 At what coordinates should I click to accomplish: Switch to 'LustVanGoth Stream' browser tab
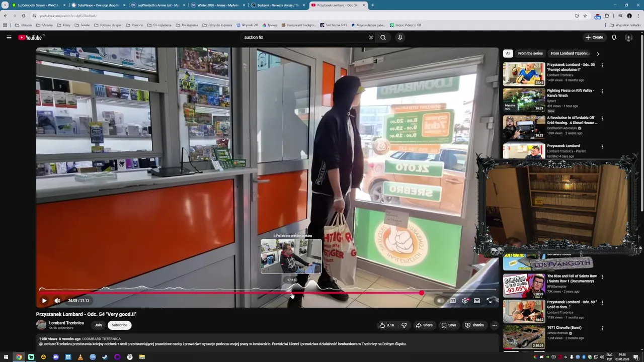click(x=38, y=5)
